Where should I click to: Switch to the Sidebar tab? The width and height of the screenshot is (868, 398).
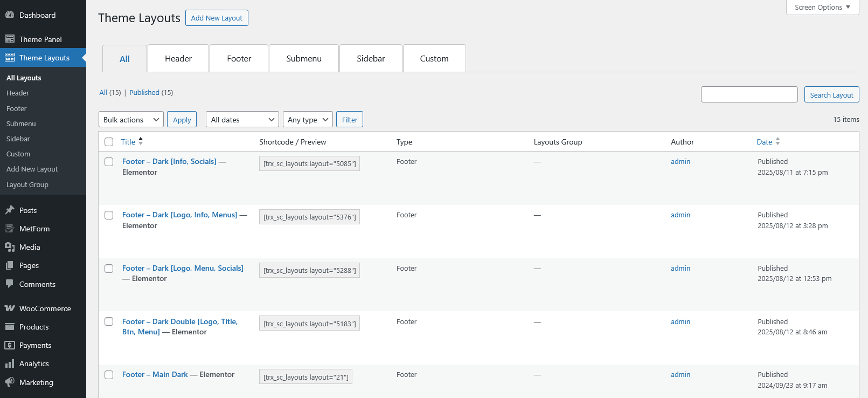(x=371, y=59)
